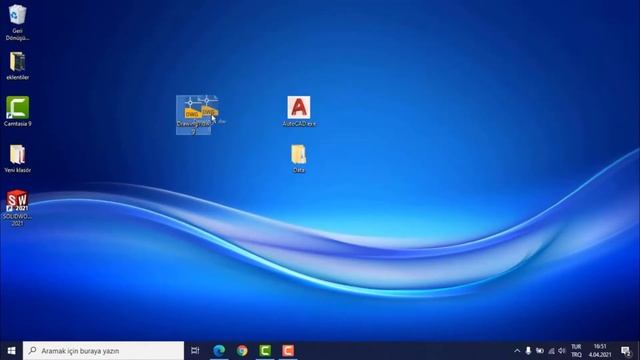This screenshot has height=360, width=640.
Task: Open the clock and date flyout
Action: [x=600, y=351]
